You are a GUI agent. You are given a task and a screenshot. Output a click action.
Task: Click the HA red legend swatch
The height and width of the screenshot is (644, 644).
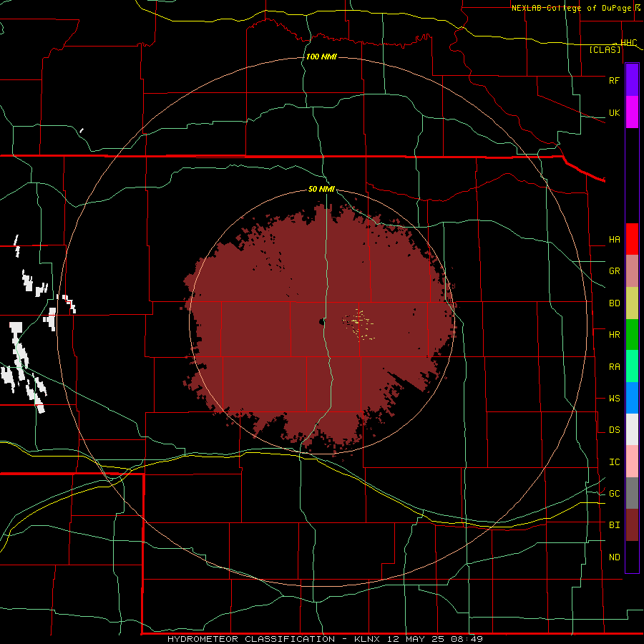click(632, 239)
